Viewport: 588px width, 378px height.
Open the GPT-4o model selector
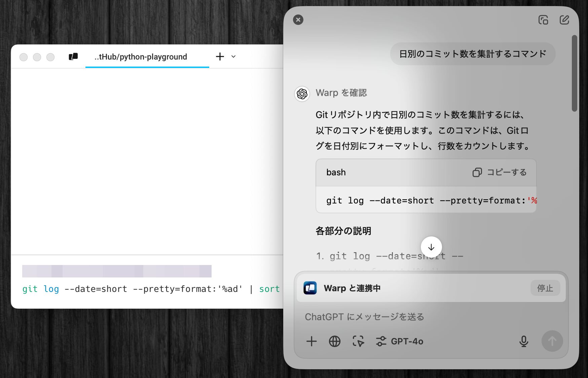pyautogui.click(x=400, y=341)
